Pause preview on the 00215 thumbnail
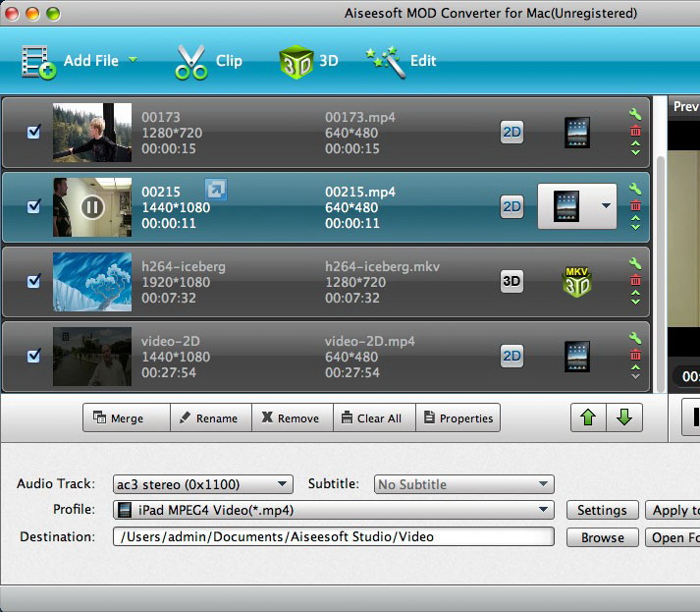 tap(92, 207)
